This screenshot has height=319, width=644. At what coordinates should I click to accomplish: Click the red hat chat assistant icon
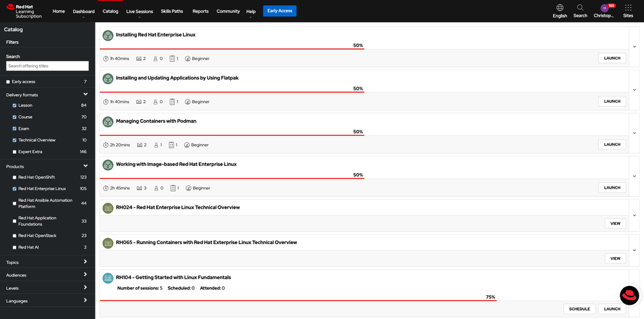[x=629, y=296]
